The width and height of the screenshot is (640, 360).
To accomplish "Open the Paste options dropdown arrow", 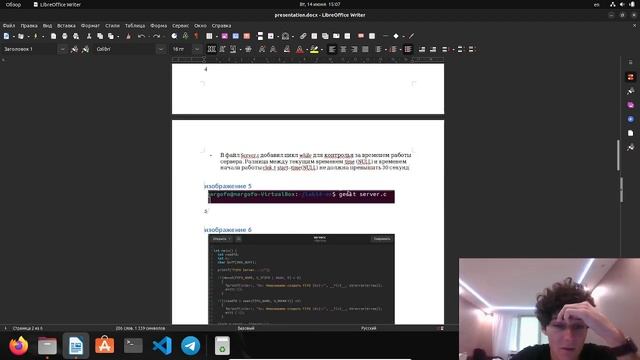I will click(118, 36).
